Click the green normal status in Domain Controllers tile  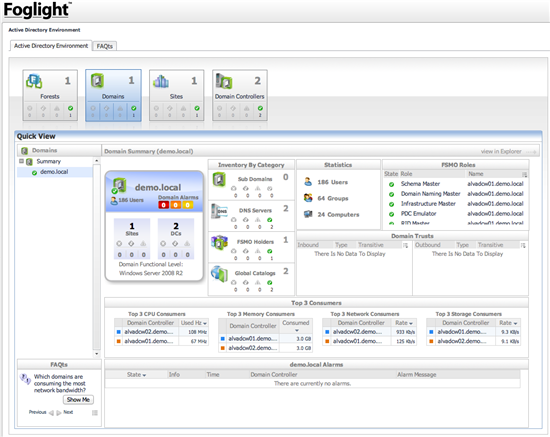260,108
